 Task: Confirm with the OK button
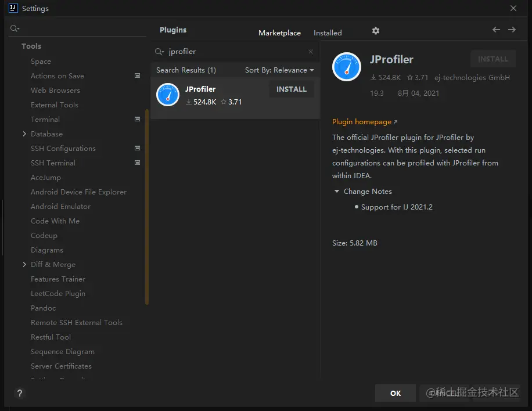pos(396,393)
